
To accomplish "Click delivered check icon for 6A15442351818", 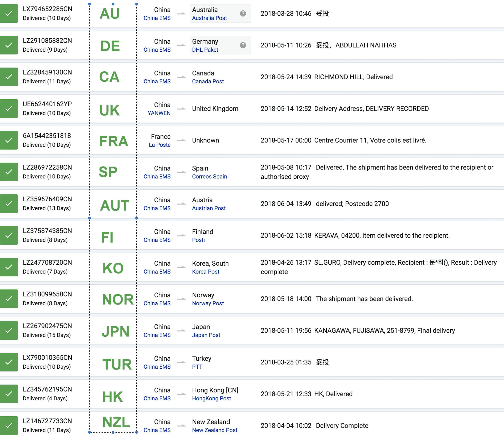I will pyautogui.click(x=9, y=140).
